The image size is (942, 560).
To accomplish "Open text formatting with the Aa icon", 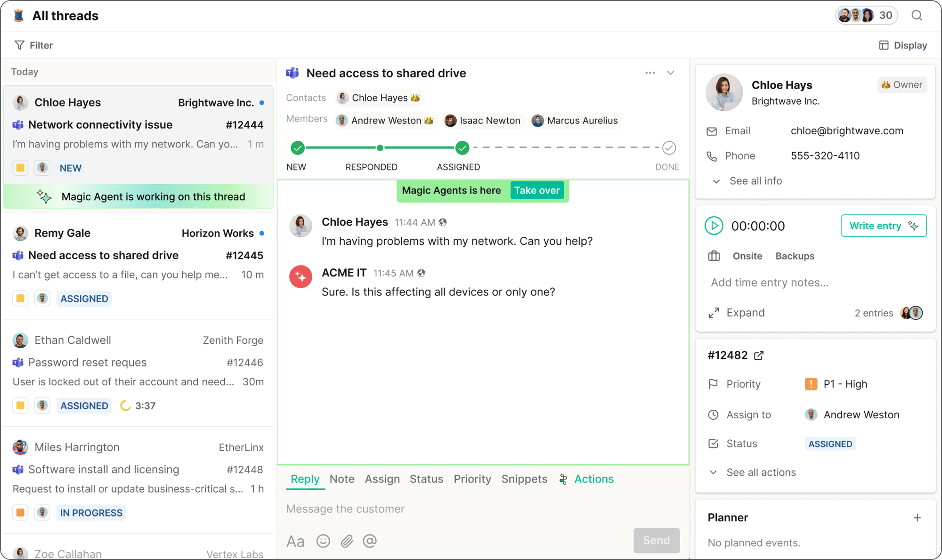I will pos(295,541).
